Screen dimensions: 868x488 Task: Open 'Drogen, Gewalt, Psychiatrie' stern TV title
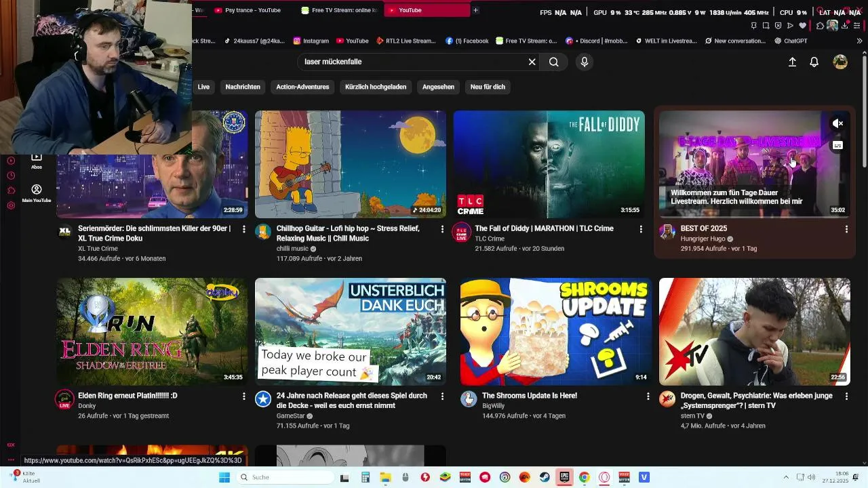[757, 401]
